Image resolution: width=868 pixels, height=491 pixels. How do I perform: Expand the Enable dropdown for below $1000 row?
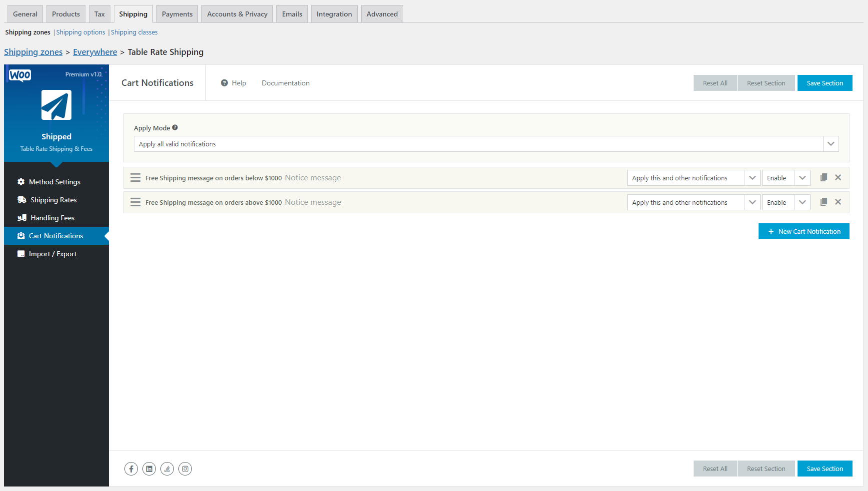(x=802, y=177)
